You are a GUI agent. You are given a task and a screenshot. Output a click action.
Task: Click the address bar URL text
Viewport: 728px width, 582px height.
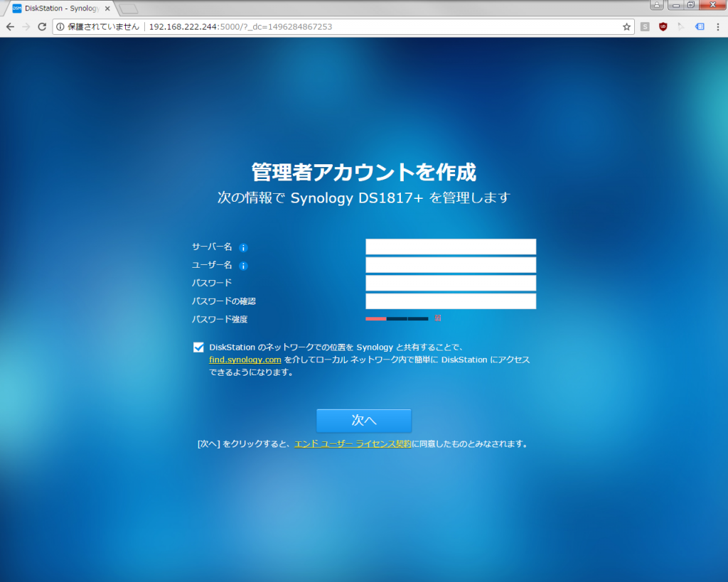(x=240, y=27)
